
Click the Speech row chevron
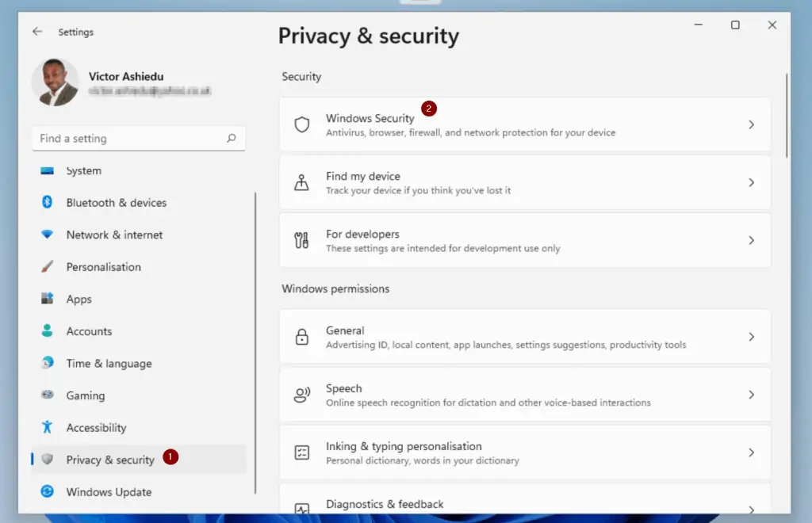pos(751,395)
